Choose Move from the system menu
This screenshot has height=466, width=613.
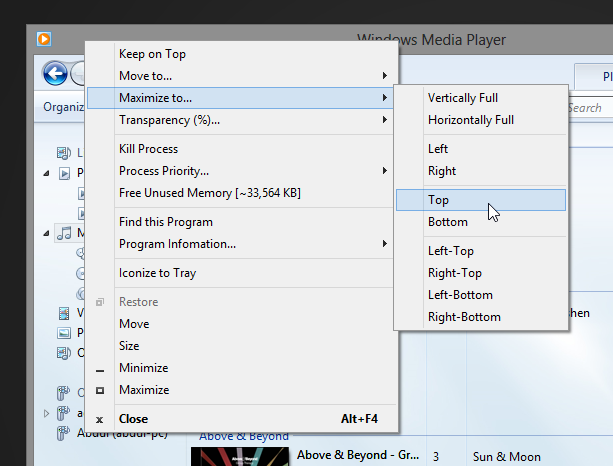point(242,324)
